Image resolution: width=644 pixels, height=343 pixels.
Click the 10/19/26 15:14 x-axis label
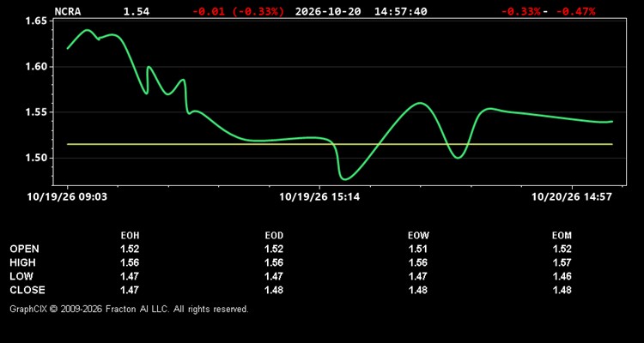[x=319, y=197]
